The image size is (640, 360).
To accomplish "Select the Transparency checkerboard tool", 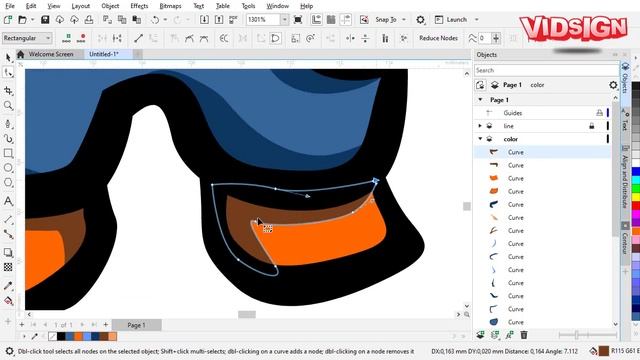I will coord(8,267).
